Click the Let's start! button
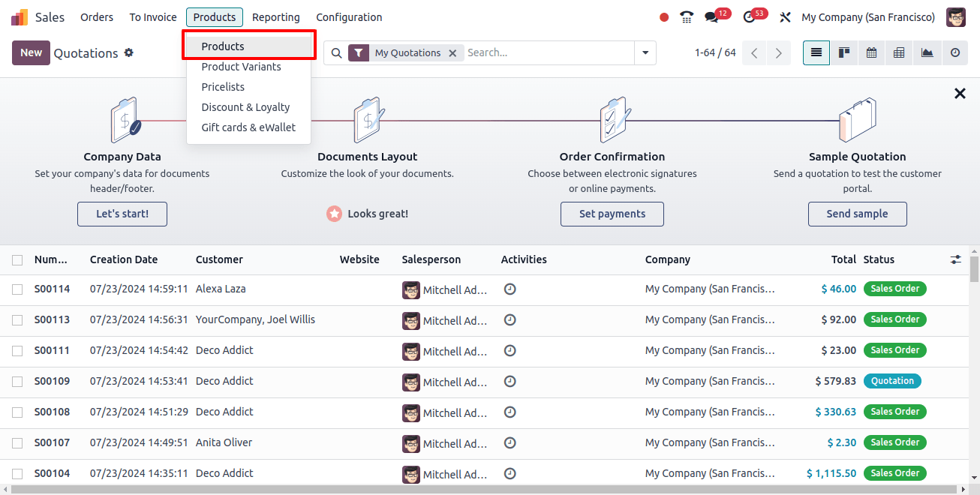This screenshot has height=495, width=980. click(122, 214)
